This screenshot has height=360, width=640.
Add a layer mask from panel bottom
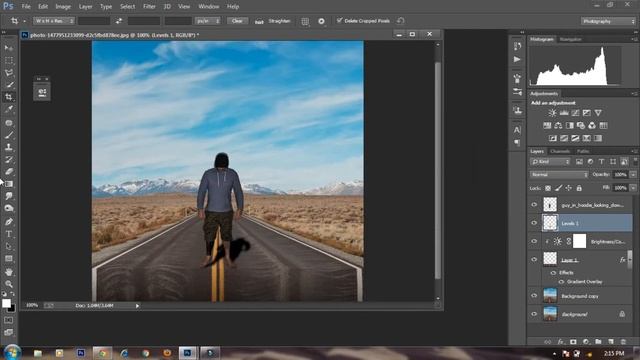click(573, 341)
